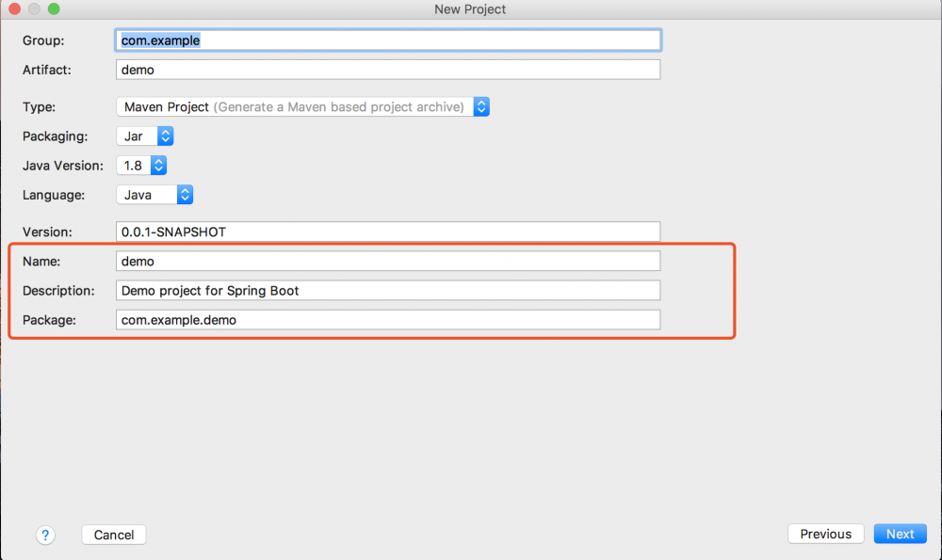Click the Version field with 0.0.1-SNAPSHOT

pos(388,231)
